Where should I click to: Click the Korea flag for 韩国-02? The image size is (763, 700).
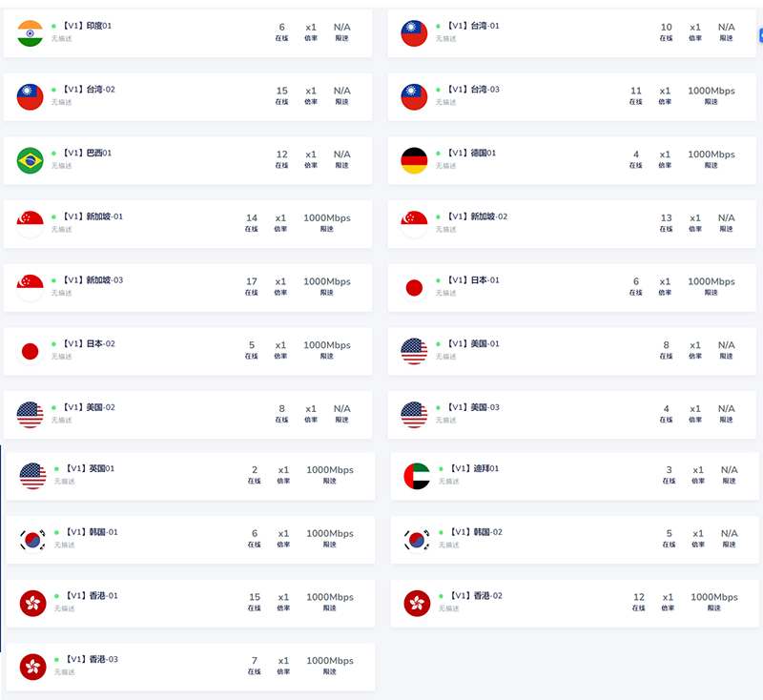click(x=417, y=540)
